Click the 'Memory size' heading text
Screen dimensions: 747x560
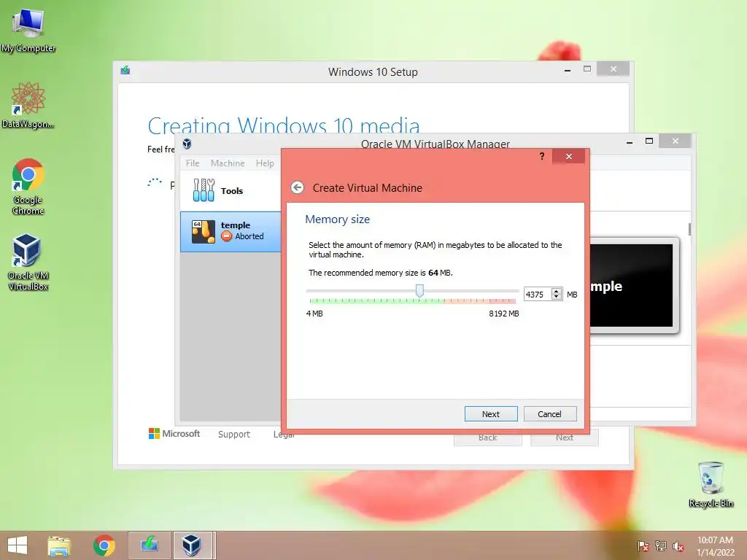point(337,219)
